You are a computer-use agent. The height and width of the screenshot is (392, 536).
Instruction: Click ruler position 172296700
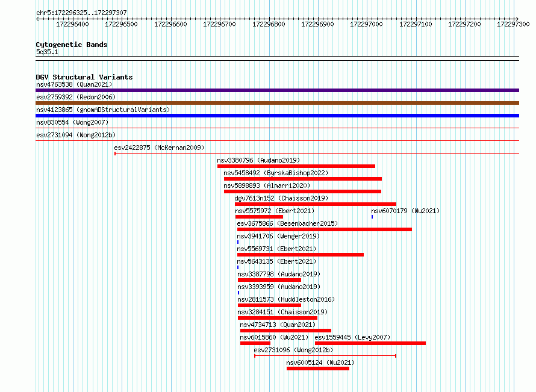coord(219,24)
